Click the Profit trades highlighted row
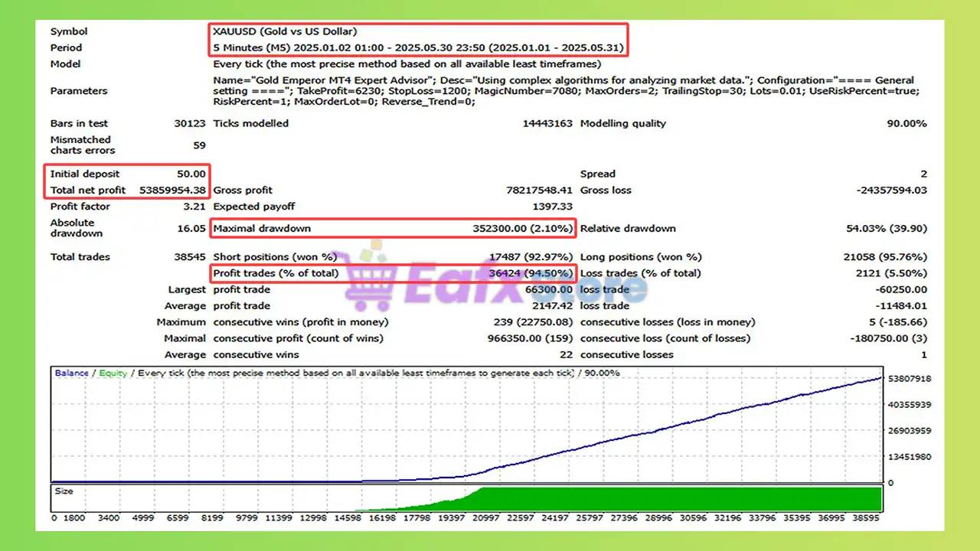This screenshot has width=980, height=551. tap(392, 273)
